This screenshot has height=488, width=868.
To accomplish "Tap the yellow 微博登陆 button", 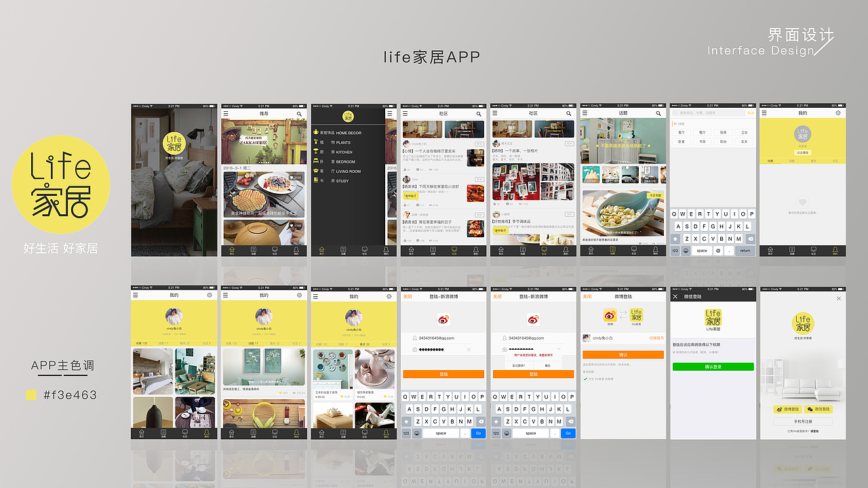I will click(787, 409).
